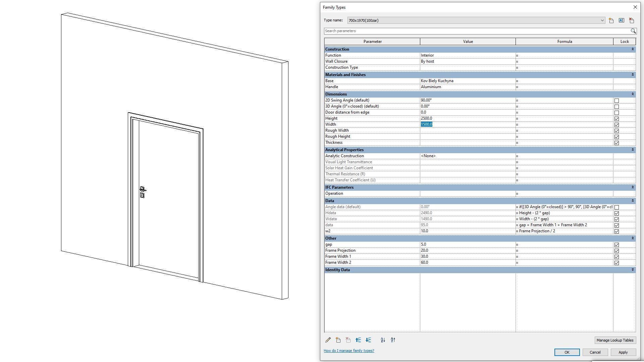Toggle lock for Door distance from edge
The width and height of the screenshot is (644, 362).
pos(616,113)
